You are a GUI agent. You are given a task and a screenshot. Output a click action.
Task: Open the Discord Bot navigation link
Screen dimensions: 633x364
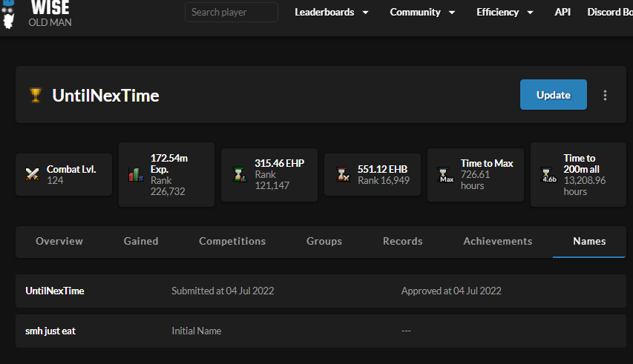(610, 12)
